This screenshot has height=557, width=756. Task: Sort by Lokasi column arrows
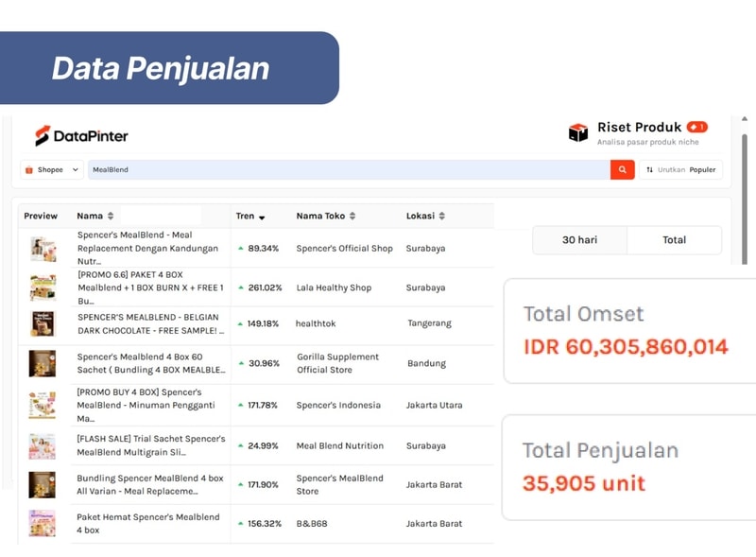pyautogui.click(x=442, y=216)
